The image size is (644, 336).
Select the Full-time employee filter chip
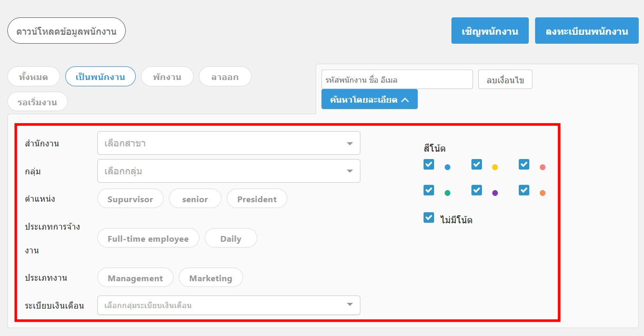point(148,239)
